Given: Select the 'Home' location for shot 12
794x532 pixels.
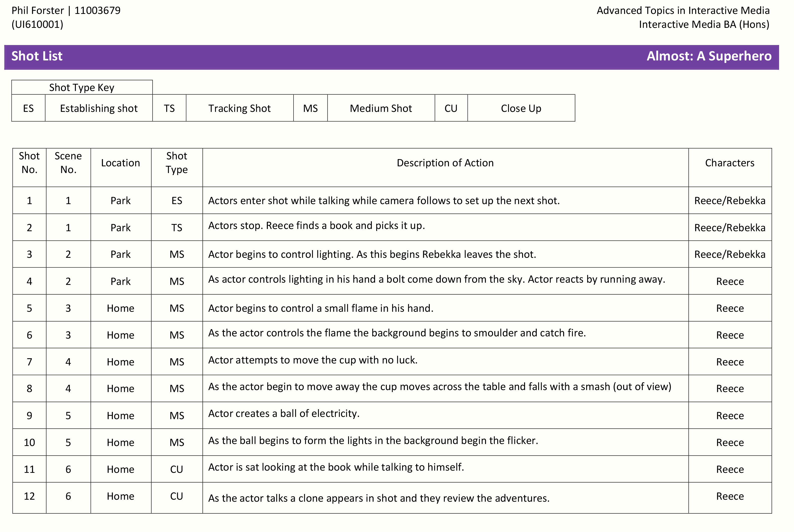Looking at the screenshot, I should (x=120, y=496).
